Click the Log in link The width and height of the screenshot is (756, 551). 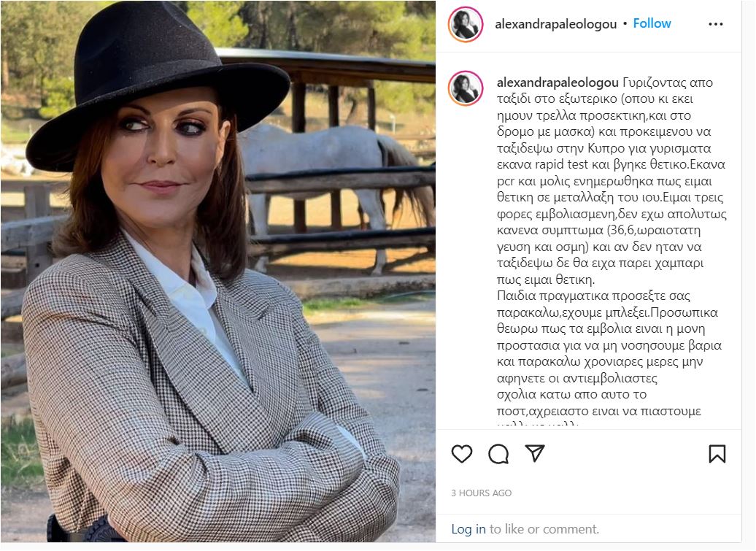(468, 529)
